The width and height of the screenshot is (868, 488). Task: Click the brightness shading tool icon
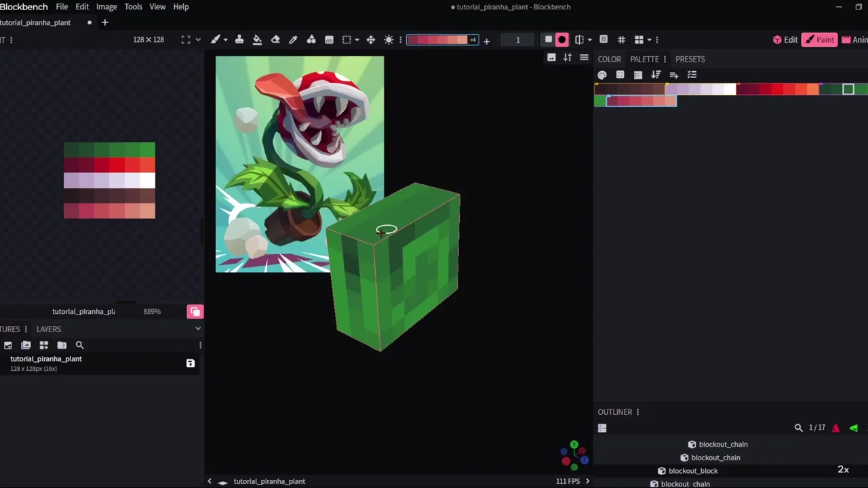389,39
